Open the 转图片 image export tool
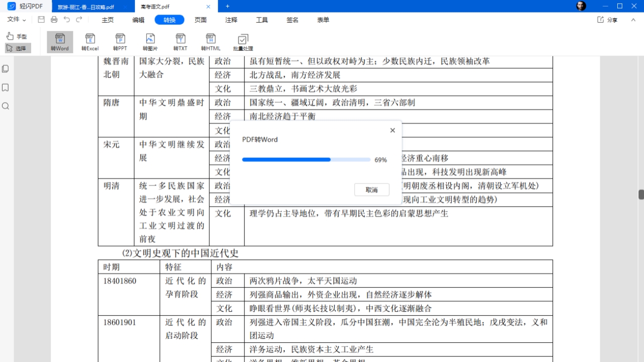This screenshot has height=362, width=644. (150, 42)
